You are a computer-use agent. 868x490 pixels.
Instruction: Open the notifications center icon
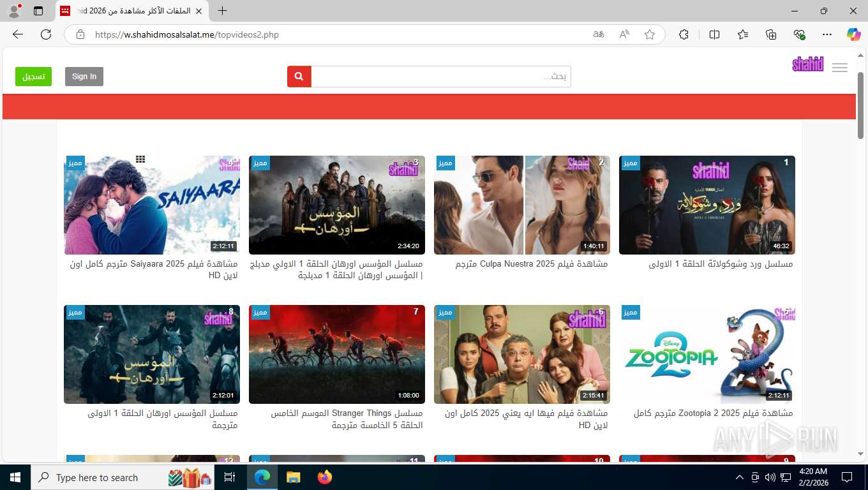point(847,477)
